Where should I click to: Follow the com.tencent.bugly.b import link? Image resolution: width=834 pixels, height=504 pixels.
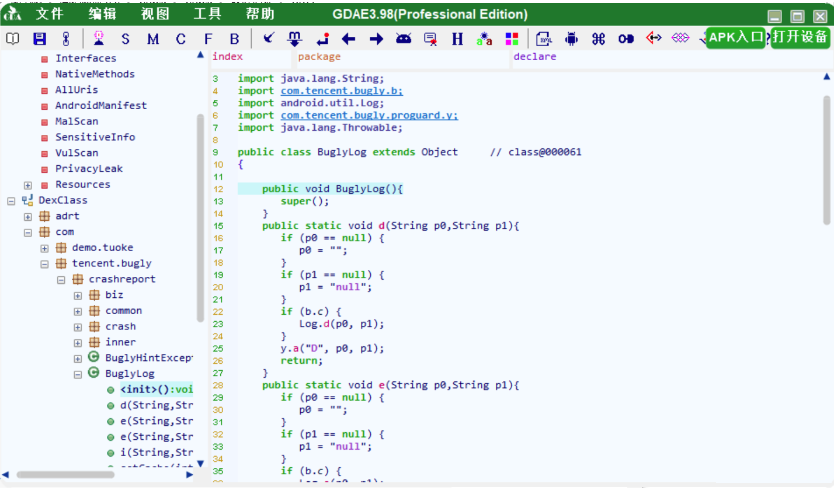coord(342,91)
